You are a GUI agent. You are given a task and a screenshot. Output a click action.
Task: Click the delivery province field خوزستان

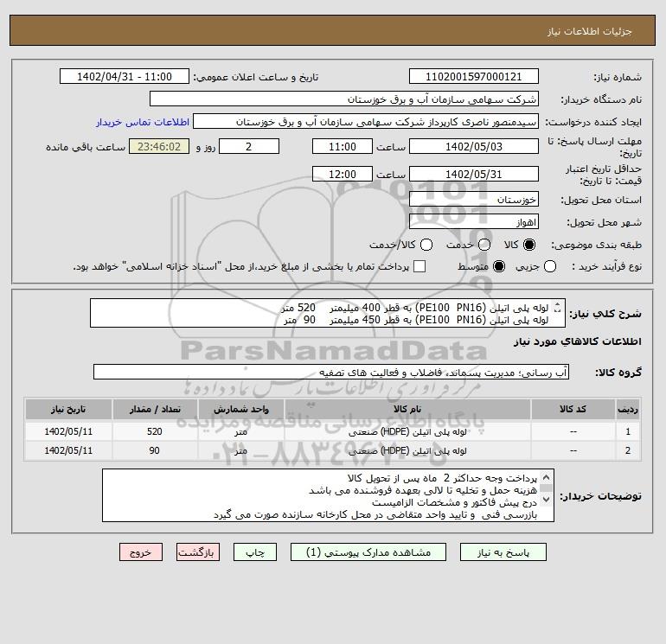(x=474, y=200)
